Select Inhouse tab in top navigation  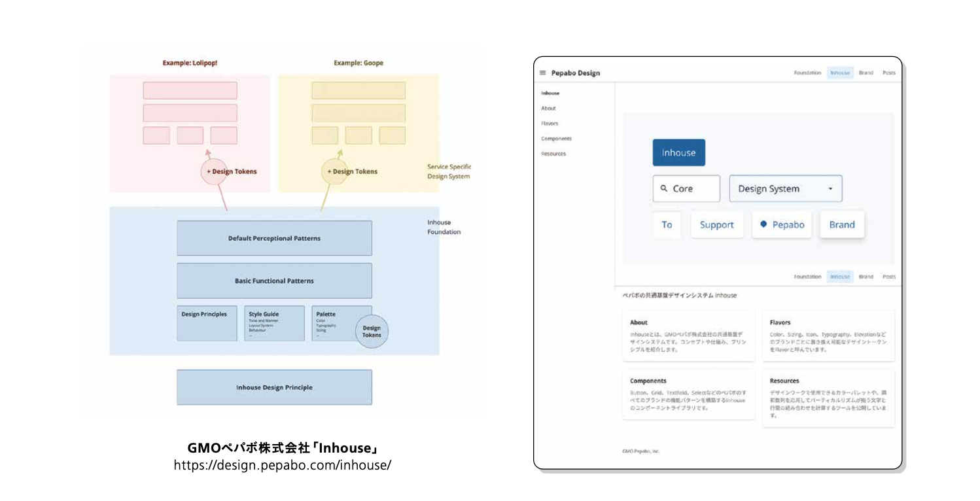[840, 73]
